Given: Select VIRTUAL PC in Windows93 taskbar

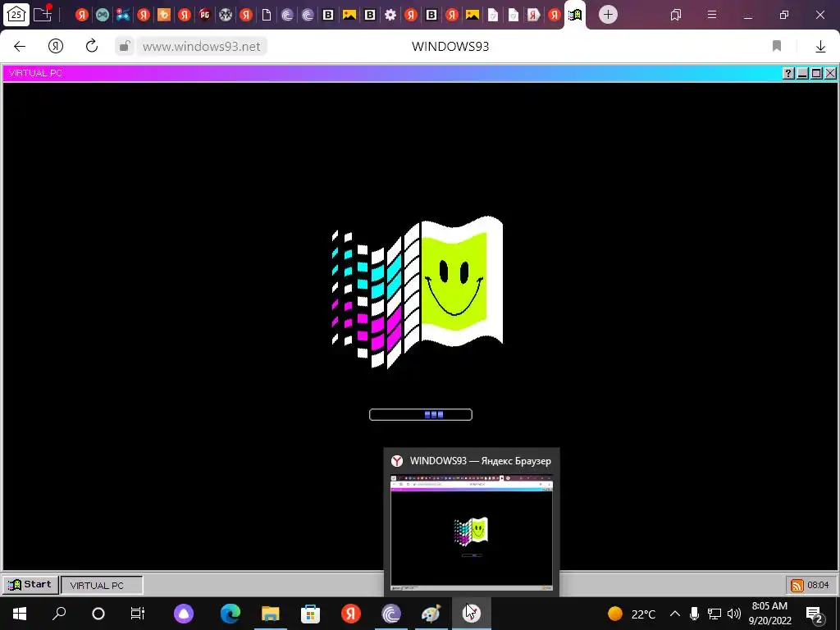Looking at the screenshot, I should (102, 585).
